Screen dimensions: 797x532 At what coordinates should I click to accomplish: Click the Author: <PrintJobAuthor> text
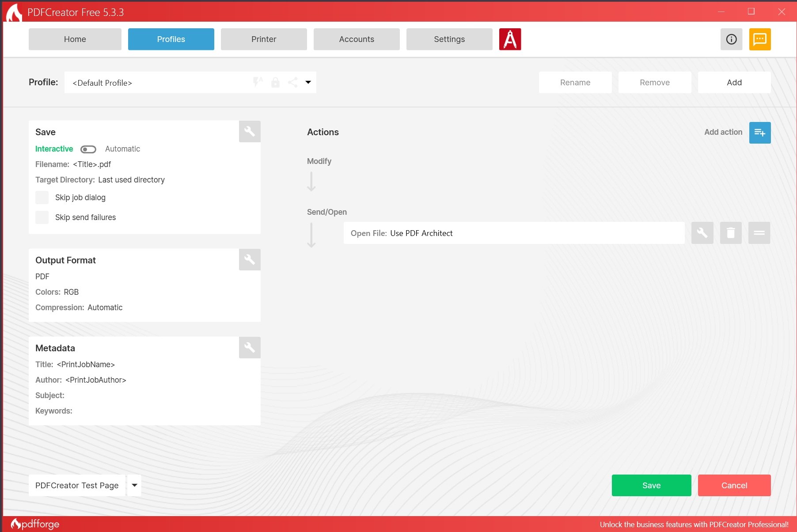(x=81, y=380)
